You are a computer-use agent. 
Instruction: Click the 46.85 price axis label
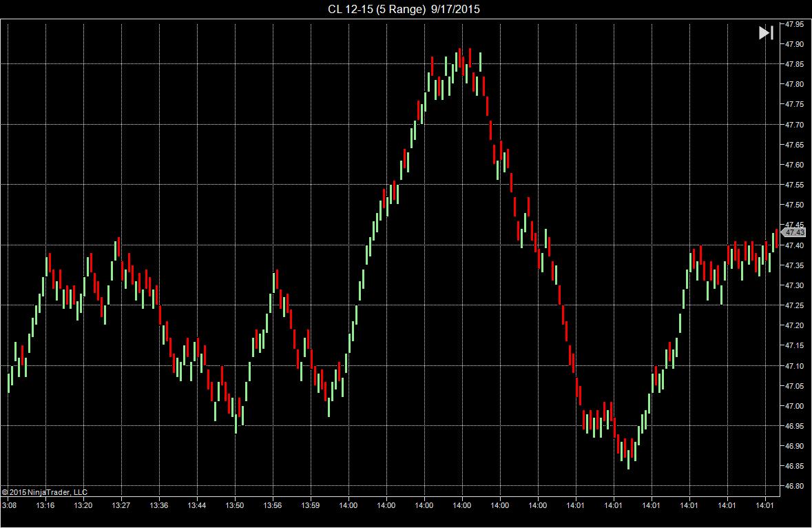795,467
